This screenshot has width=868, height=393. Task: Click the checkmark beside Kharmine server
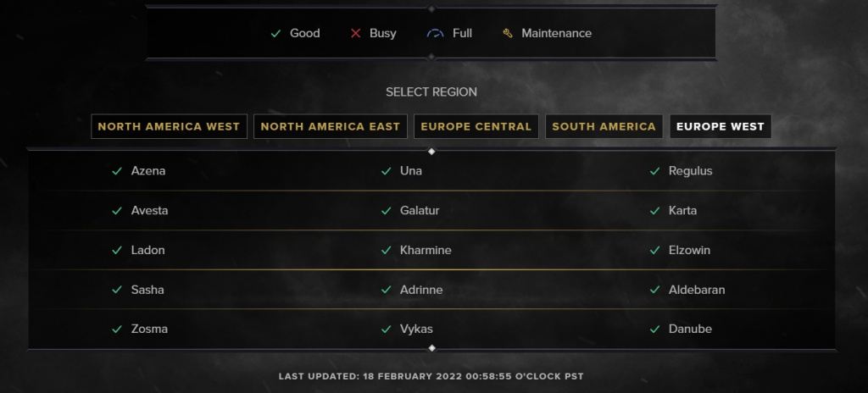(386, 250)
